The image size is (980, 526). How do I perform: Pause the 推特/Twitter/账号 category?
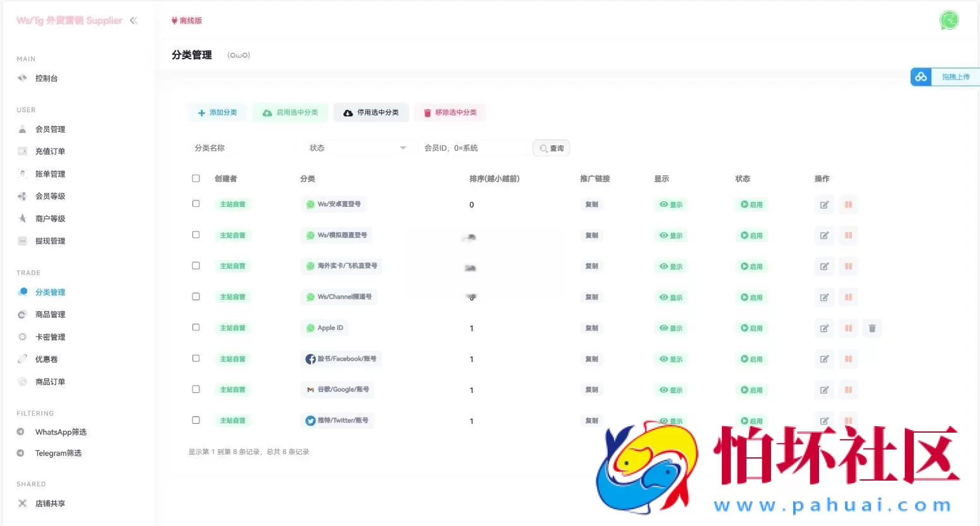click(x=848, y=421)
